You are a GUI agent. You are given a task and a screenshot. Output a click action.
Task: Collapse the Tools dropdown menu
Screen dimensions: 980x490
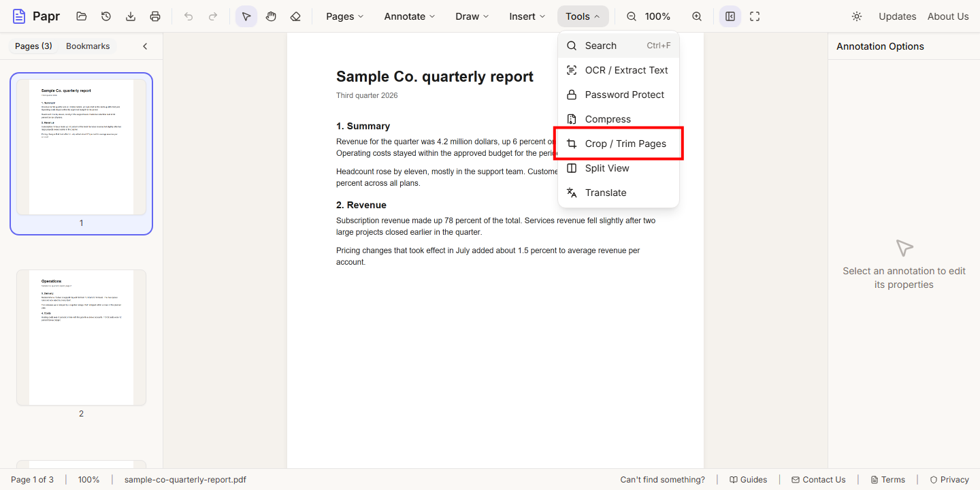583,16
